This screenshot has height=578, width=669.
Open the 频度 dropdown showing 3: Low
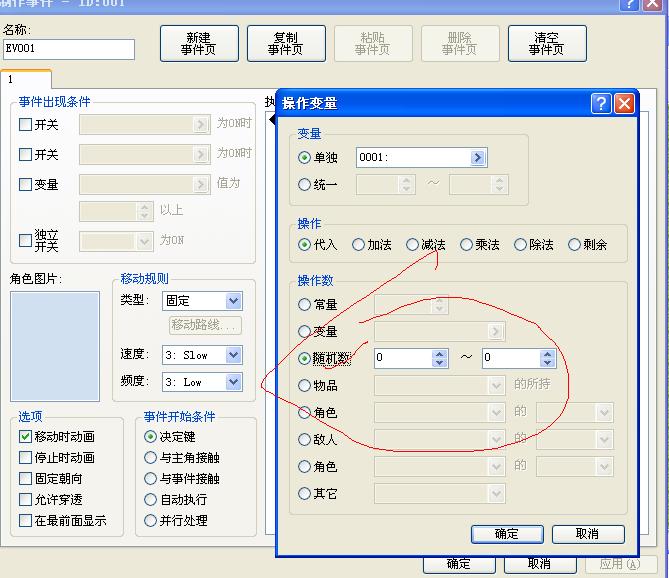tap(202, 382)
